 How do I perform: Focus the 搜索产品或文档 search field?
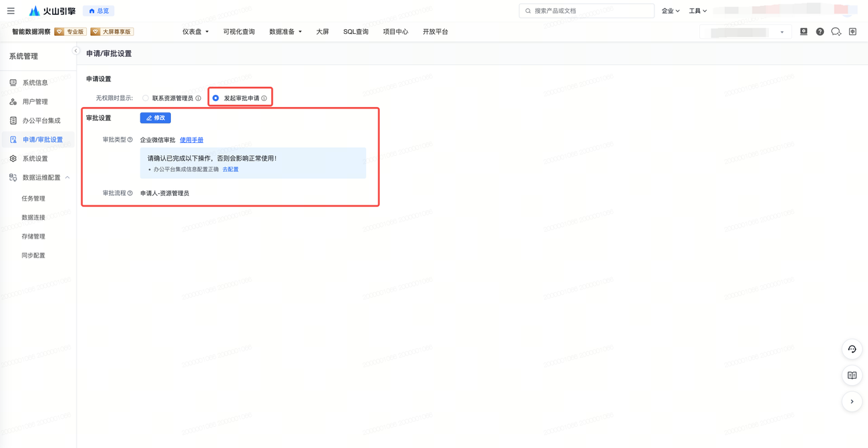pyautogui.click(x=587, y=11)
